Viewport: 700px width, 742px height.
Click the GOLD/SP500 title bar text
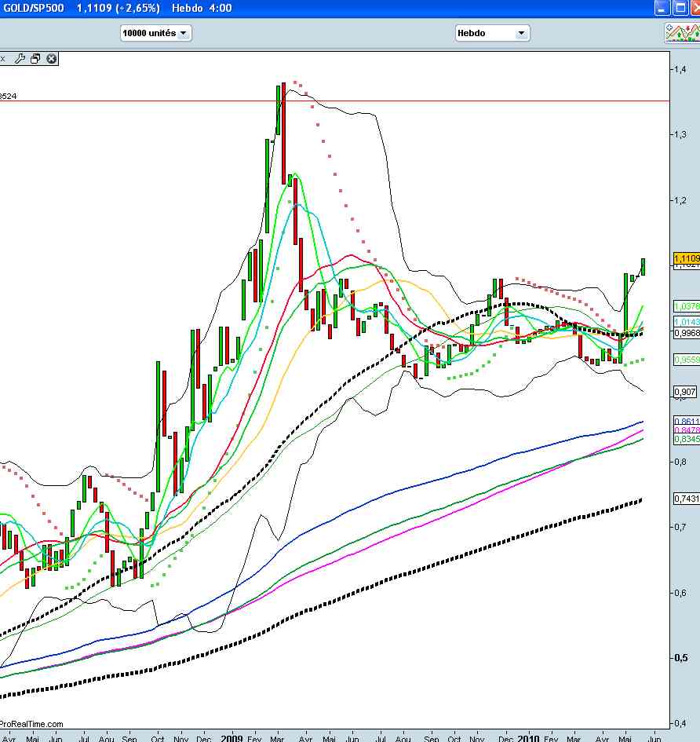coord(34,8)
